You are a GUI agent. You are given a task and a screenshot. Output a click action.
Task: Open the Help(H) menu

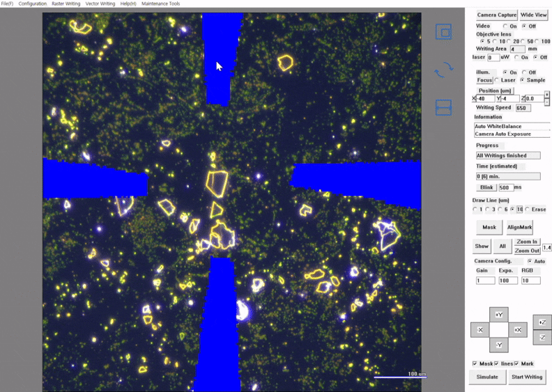coord(128,3)
